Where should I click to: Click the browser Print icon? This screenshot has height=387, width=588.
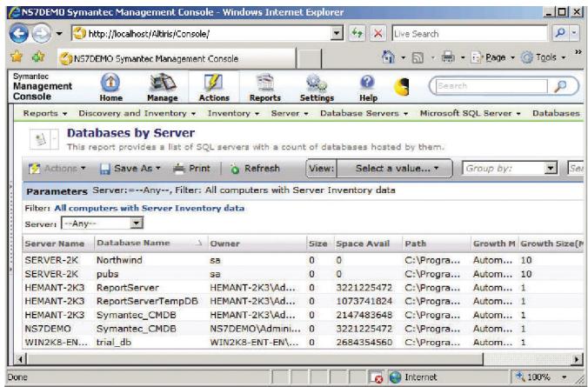click(448, 57)
